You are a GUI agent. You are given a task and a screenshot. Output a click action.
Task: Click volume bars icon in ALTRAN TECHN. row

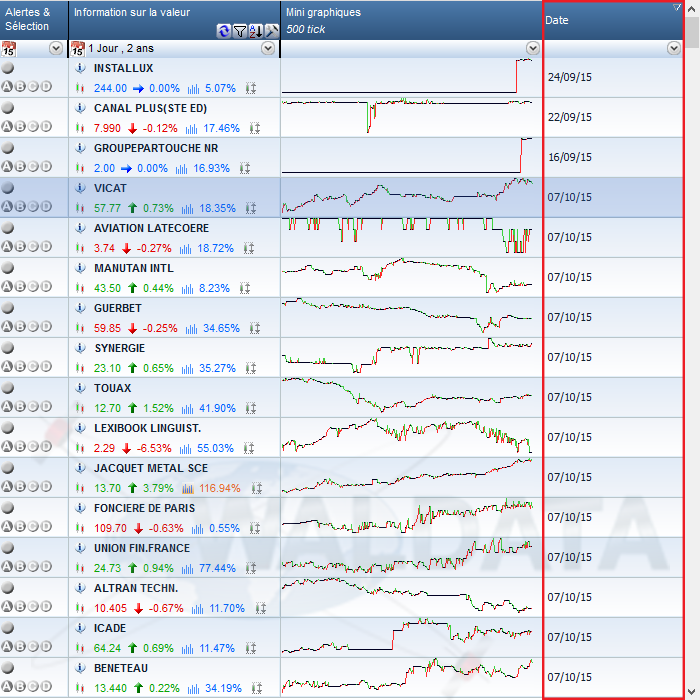pos(197,608)
